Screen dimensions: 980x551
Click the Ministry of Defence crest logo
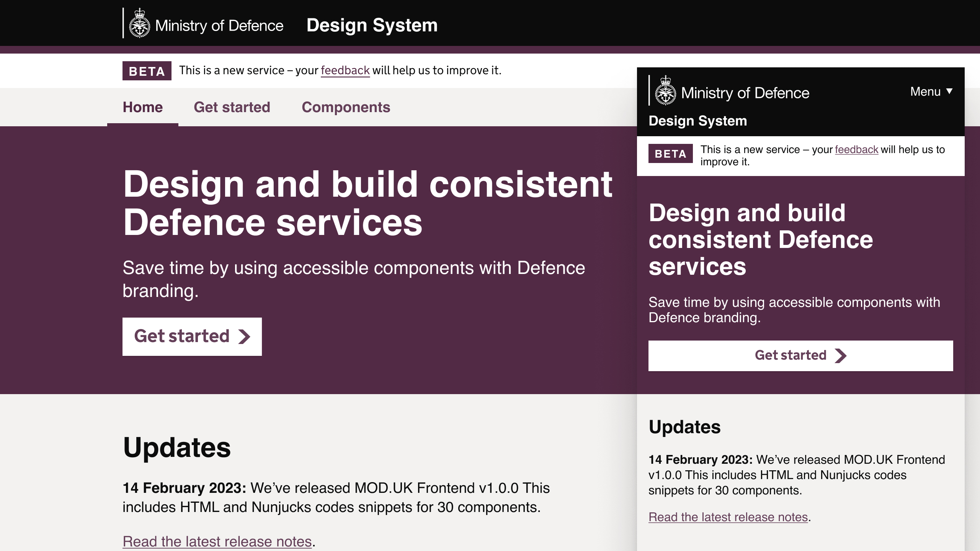point(139,24)
